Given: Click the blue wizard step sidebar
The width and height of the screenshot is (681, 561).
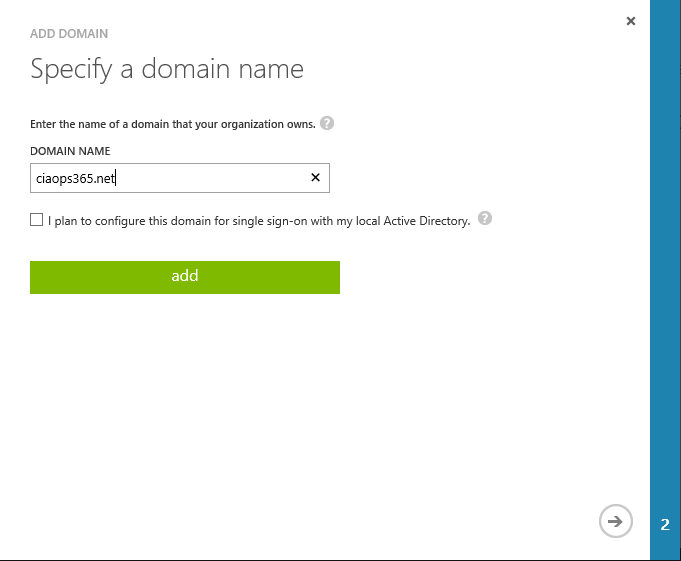Looking at the screenshot, I should coord(665,250).
